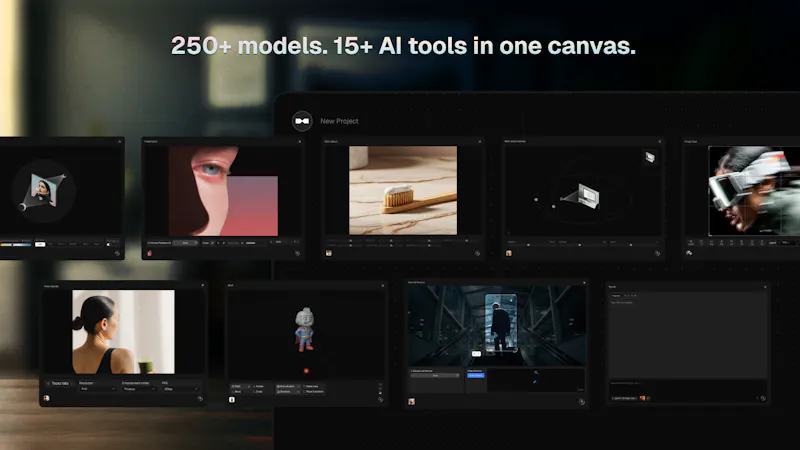
Task: Click the model icon in the woman video panel
Action: (47, 398)
